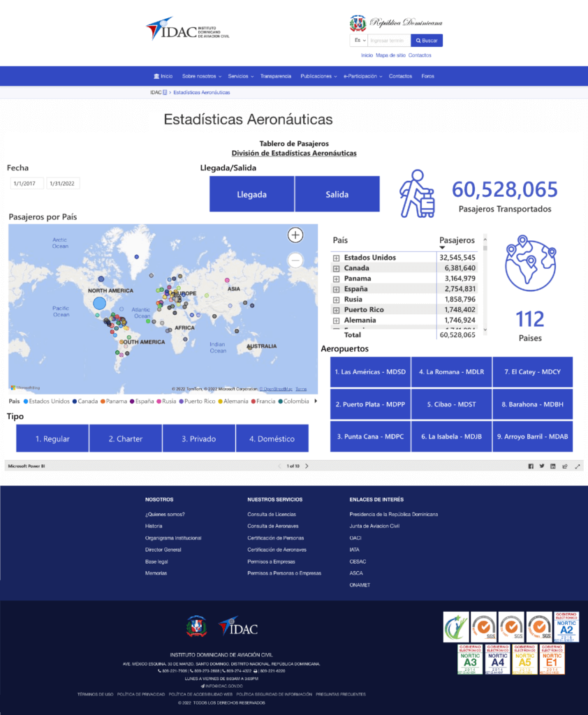The image size is (588, 715).
Task: Toggle the Salida filter
Action: (x=337, y=194)
